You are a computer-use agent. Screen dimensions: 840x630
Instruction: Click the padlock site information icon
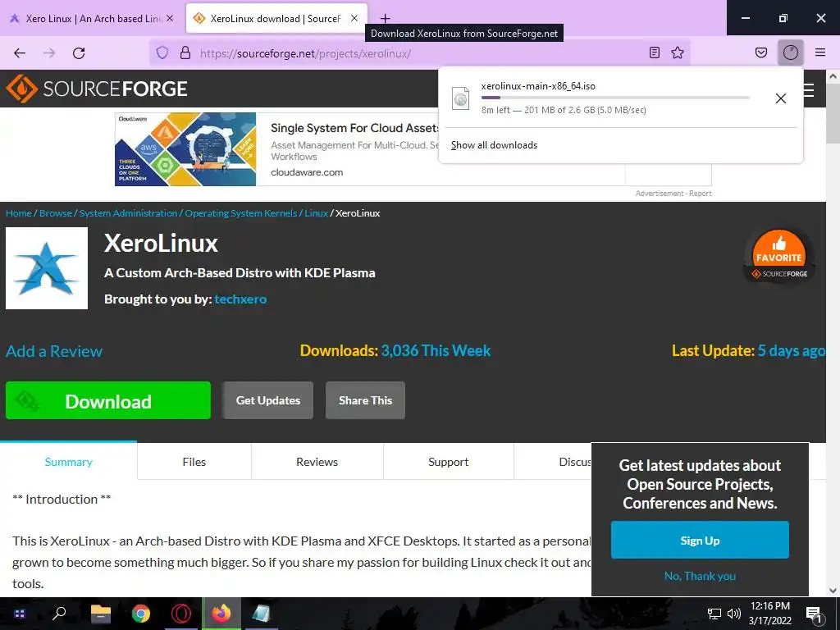185,52
